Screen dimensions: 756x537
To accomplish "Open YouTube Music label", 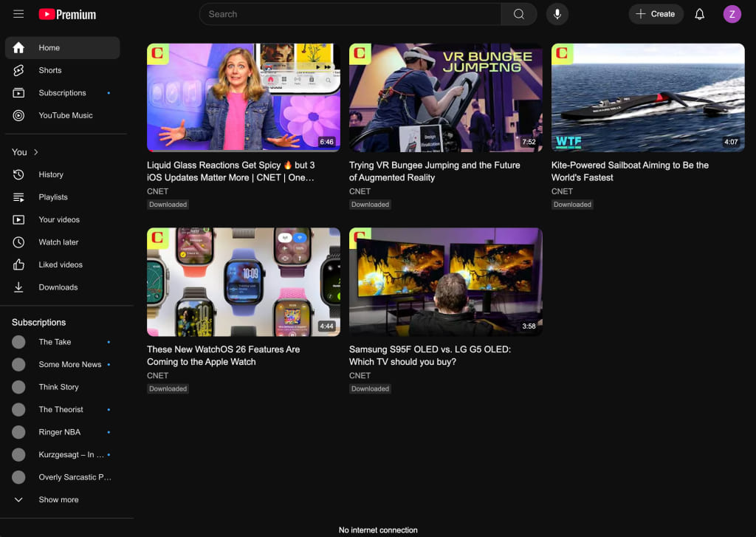I will (x=66, y=115).
